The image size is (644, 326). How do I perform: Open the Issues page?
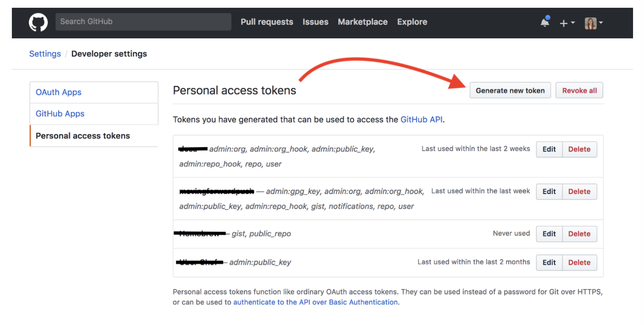315,22
